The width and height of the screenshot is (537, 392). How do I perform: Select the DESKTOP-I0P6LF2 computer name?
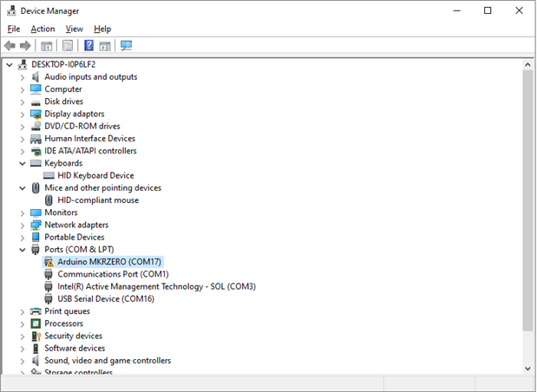click(x=63, y=64)
